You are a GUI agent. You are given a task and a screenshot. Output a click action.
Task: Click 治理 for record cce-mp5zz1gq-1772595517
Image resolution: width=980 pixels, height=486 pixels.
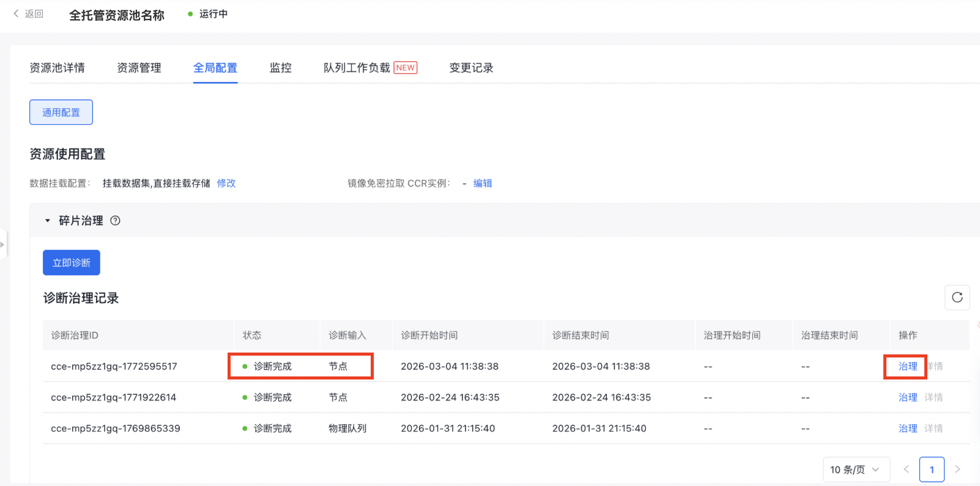908,367
